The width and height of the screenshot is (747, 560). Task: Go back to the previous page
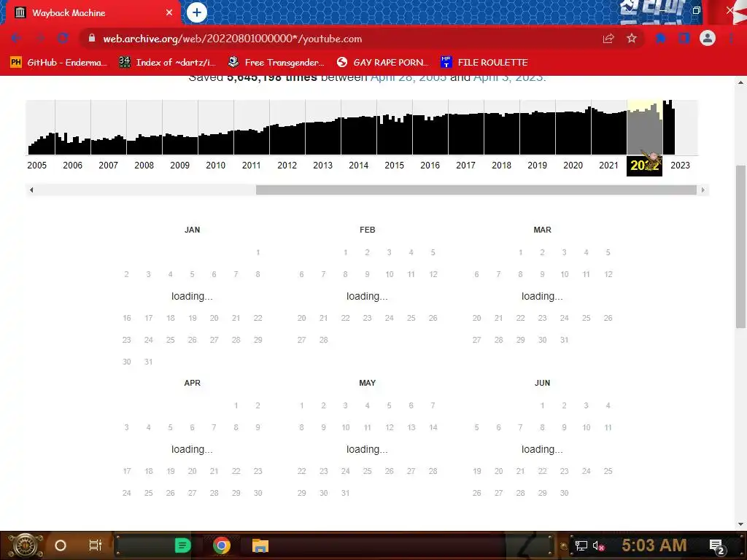coord(16,39)
